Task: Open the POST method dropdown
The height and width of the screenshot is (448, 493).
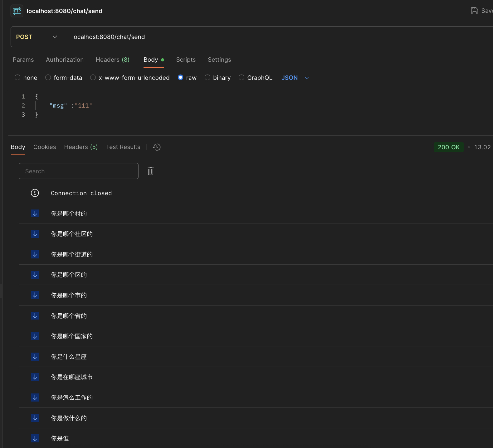Action: click(x=37, y=37)
